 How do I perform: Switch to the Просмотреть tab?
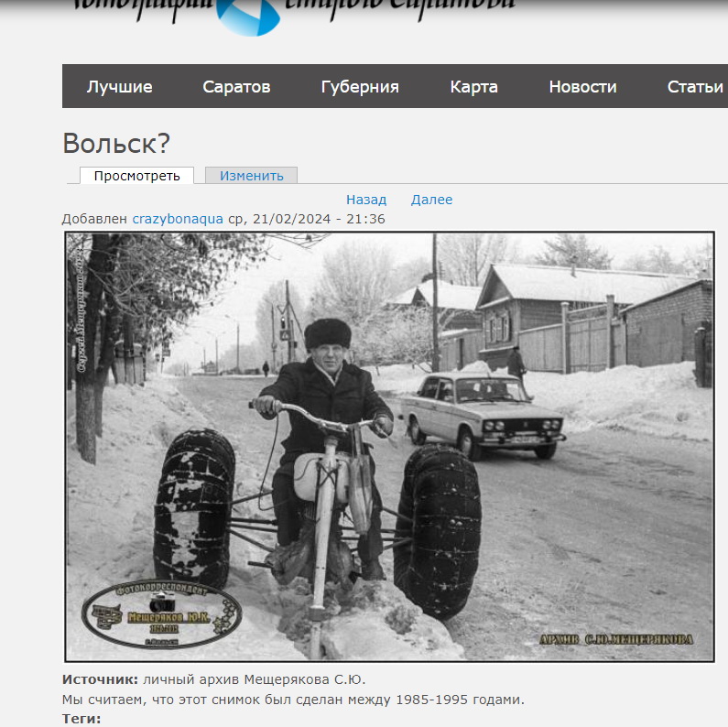137,176
